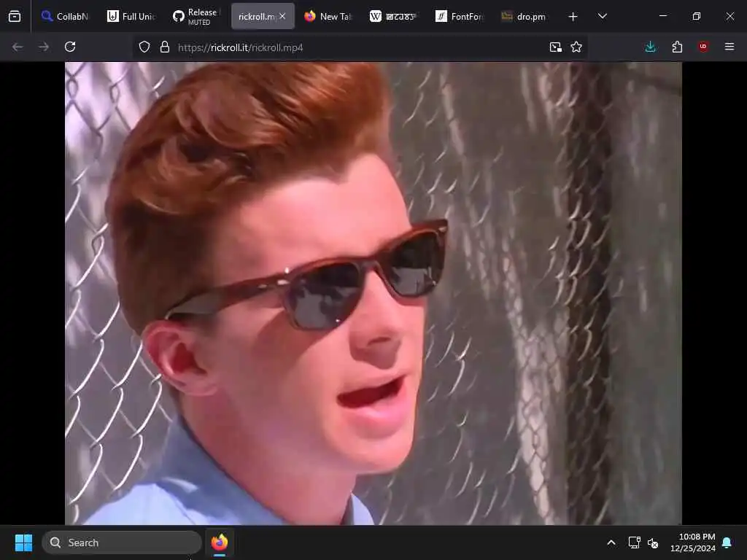Switch to the New Tab tab
Screen dimensions: 747x560
(x=328, y=17)
